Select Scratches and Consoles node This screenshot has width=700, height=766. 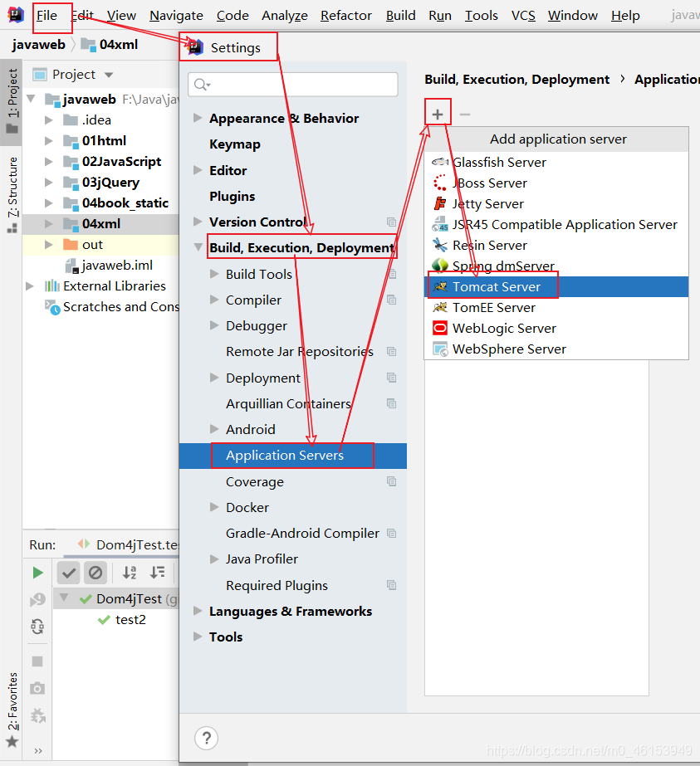(x=120, y=307)
